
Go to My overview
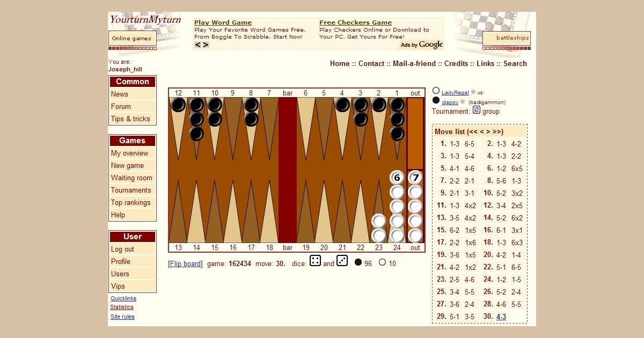pyautogui.click(x=133, y=153)
